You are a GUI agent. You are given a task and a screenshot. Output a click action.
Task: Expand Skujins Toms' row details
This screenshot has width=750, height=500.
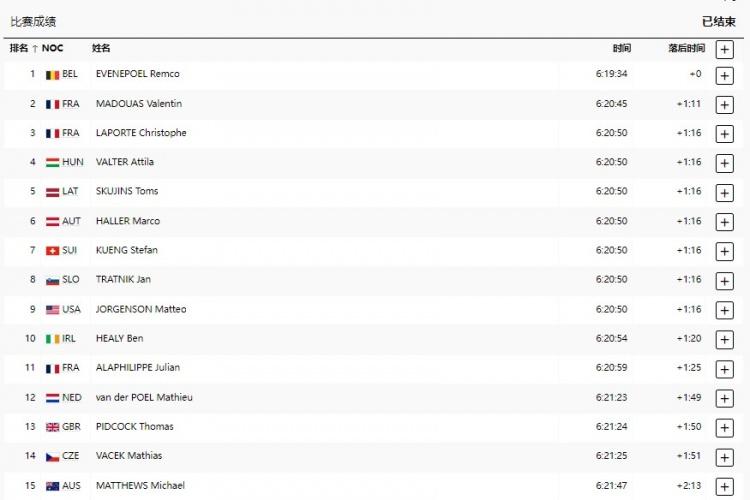(724, 192)
